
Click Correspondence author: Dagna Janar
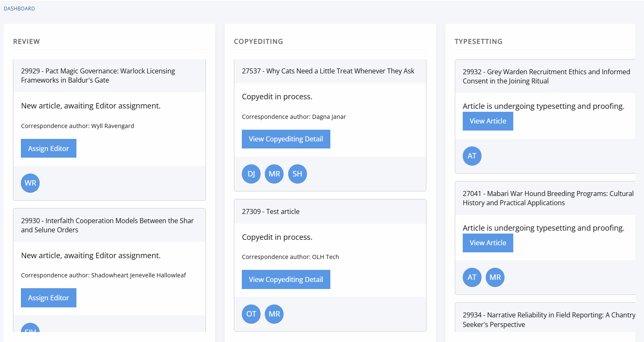tap(294, 117)
